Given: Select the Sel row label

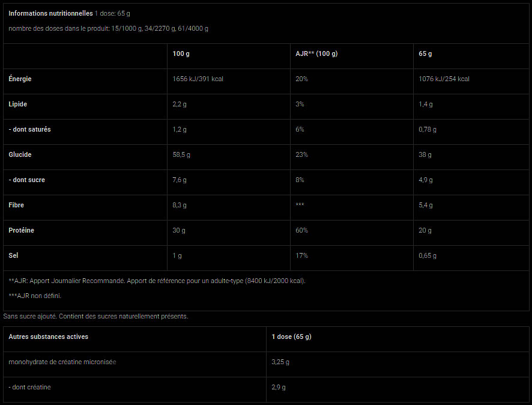Looking at the screenshot, I should tap(14, 255).
